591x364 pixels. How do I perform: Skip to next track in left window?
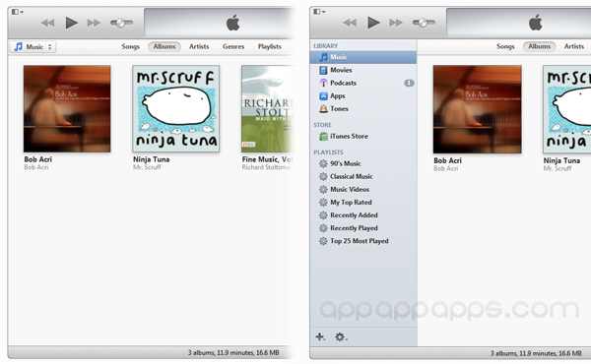click(94, 23)
